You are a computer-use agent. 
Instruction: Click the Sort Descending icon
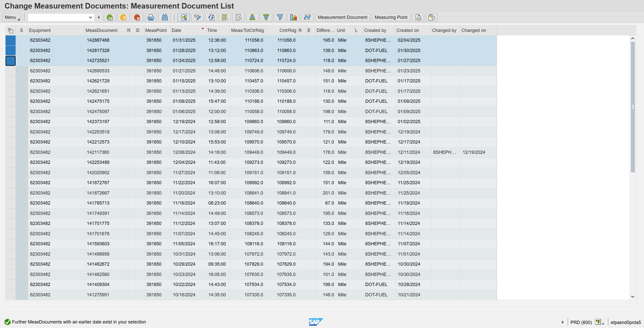[x=266, y=17]
